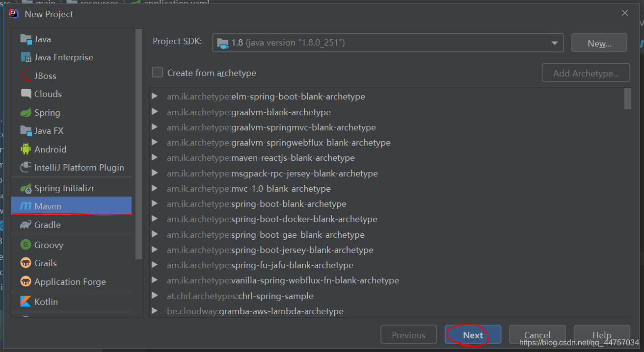The width and height of the screenshot is (644, 352).
Task: Click the Grails icon
Action: pos(26,263)
